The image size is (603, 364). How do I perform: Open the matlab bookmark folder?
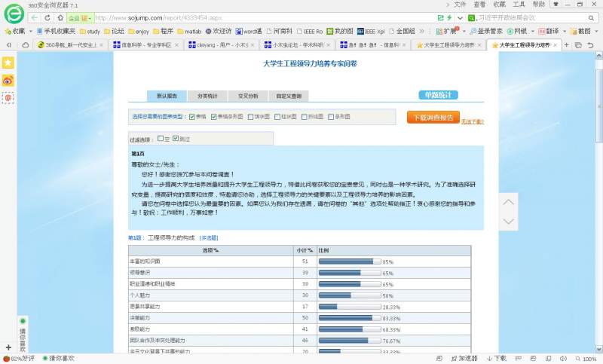[x=190, y=32]
